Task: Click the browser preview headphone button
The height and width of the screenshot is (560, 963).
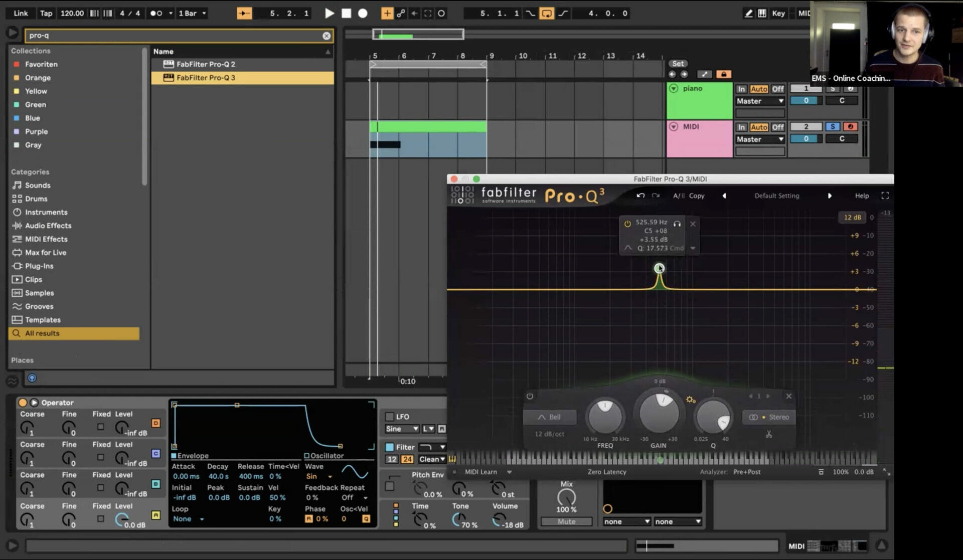Action: click(32, 378)
